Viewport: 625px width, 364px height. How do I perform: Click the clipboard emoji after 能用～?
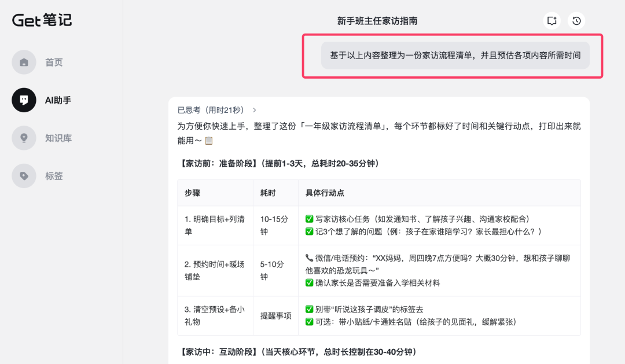(209, 141)
